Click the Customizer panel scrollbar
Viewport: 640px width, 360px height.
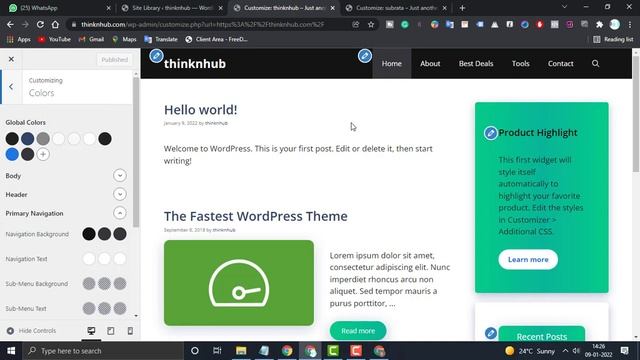136,151
